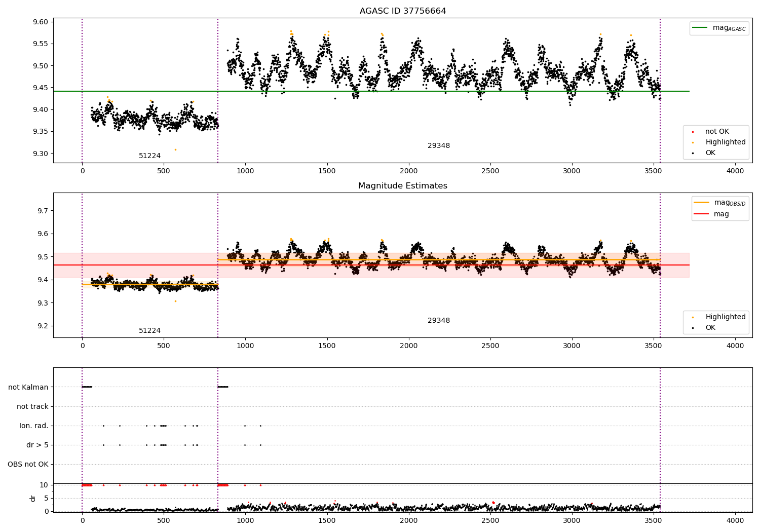Click the 'Ion. rad.' row label
The image size is (760, 532).
[34, 426]
